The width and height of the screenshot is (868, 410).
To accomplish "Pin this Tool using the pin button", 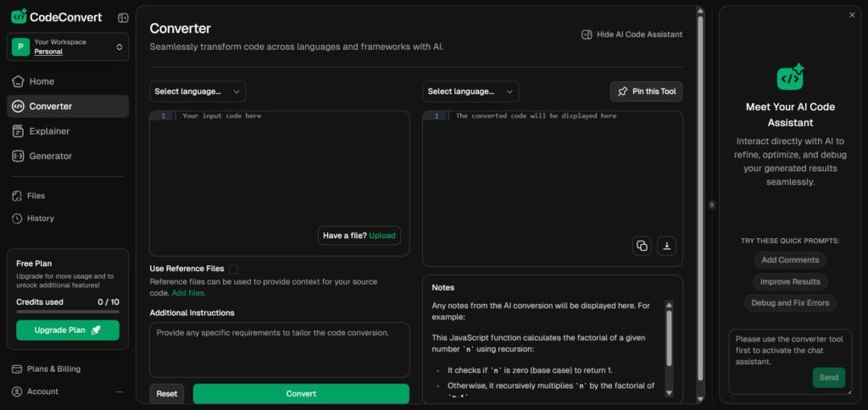I will tap(646, 91).
